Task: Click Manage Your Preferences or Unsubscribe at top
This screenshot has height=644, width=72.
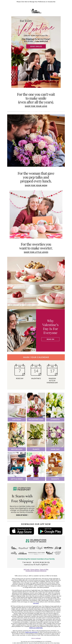Action: click(36, 2)
